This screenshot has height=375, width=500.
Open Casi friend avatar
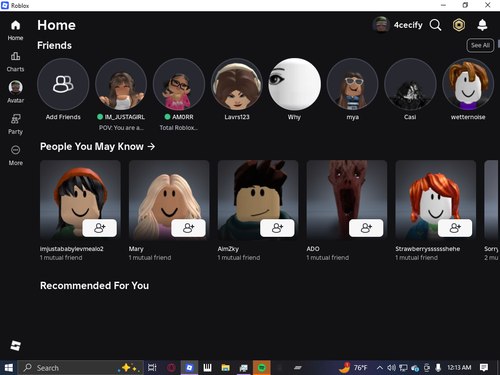pos(410,84)
